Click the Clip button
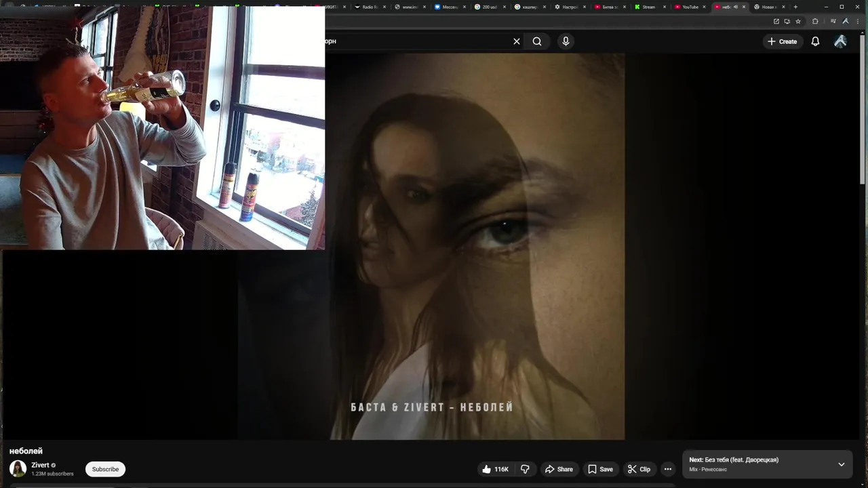Screen dimensions: 868x488 [x=639, y=469]
